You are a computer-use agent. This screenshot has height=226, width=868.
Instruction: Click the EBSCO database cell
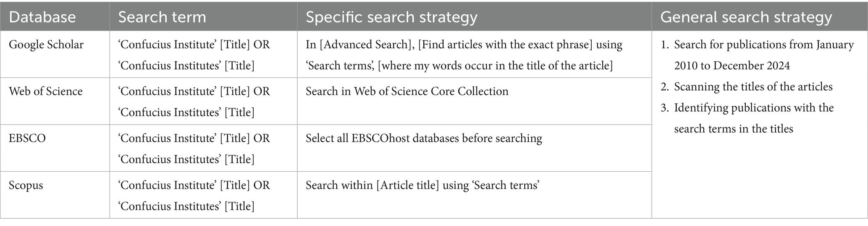click(x=27, y=138)
